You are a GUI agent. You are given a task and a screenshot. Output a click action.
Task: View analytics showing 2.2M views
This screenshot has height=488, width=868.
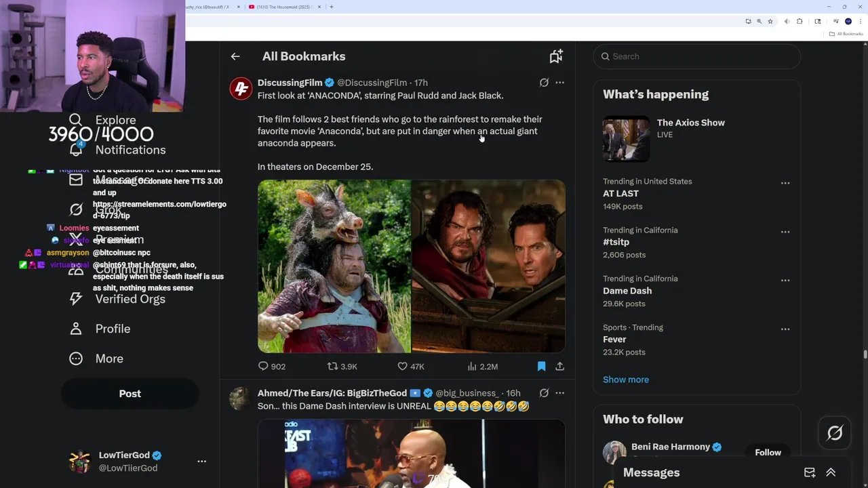[x=482, y=366]
